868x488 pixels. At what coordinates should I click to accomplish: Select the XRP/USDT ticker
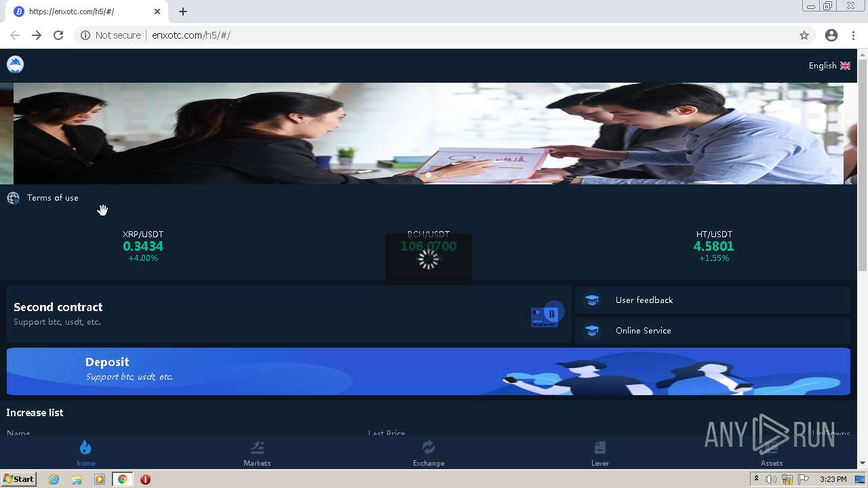coord(143,246)
